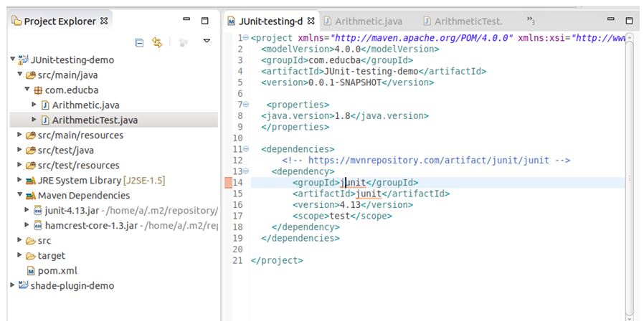Select the target folder label
The height and width of the screenshot is (329, 644).
pyautogui.click(x=52, y=256)
